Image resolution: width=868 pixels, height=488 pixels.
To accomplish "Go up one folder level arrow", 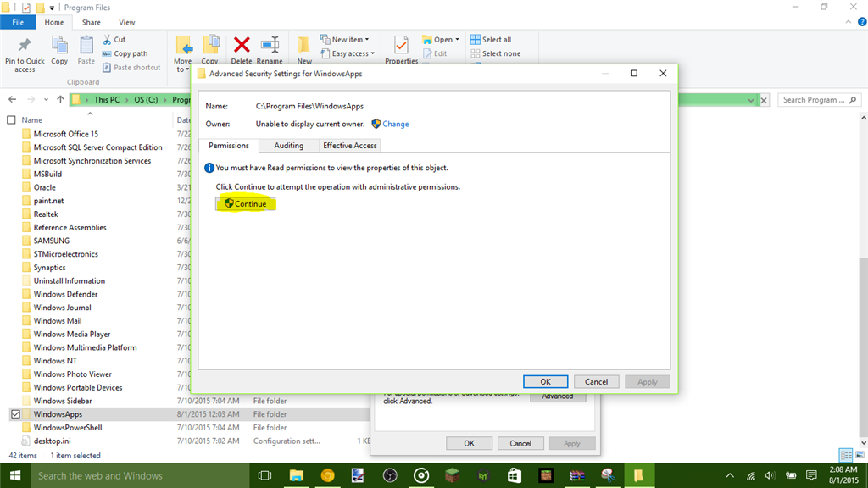I will (60, 100).
